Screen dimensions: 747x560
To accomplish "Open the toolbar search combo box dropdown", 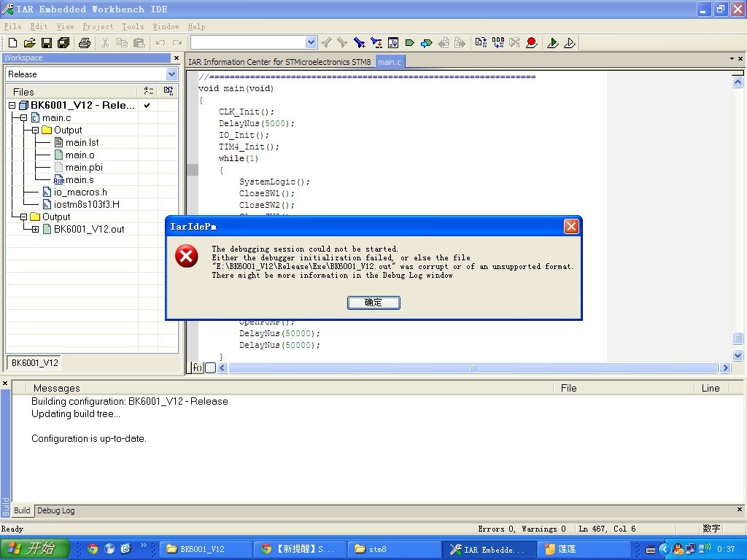I will point(311,42).
